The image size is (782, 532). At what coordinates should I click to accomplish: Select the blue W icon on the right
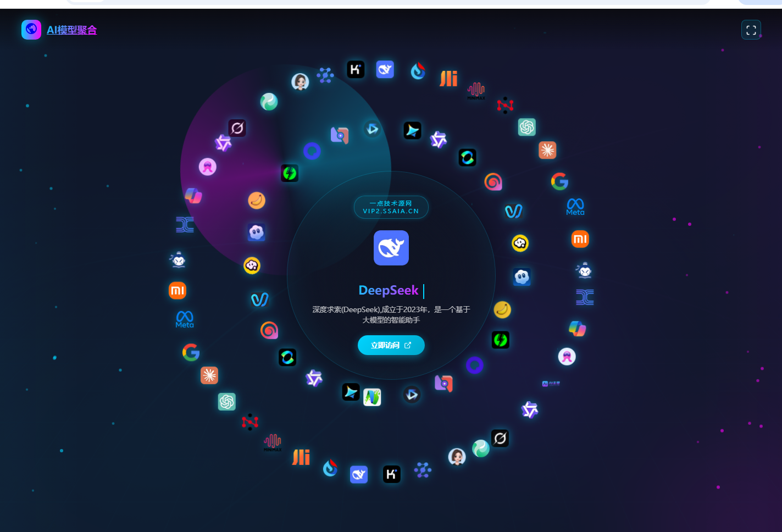(514, 211)
